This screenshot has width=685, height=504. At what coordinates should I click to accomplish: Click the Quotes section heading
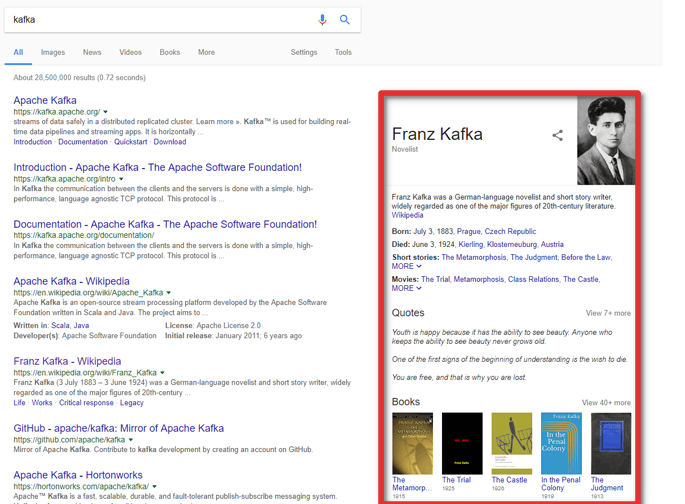[x=408, y=313]
